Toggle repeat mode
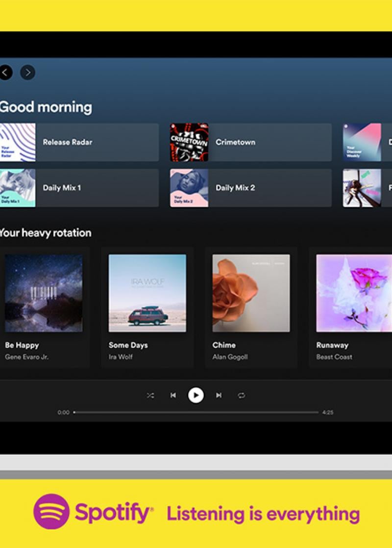Viewport: 392px width, 548px height. 241,395
